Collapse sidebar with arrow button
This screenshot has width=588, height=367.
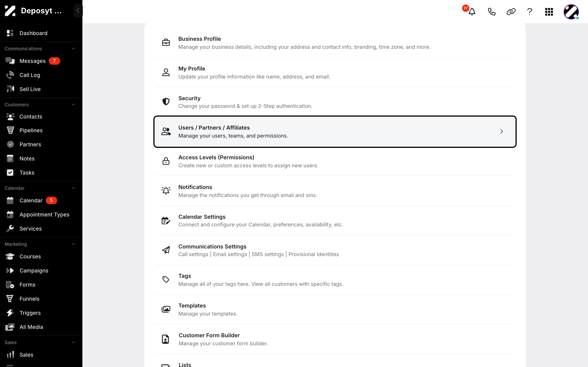point(78,11)
